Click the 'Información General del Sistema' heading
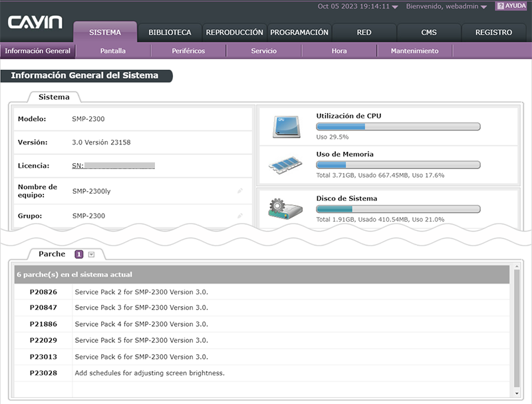The image size is (532, 404). point(84,75)
